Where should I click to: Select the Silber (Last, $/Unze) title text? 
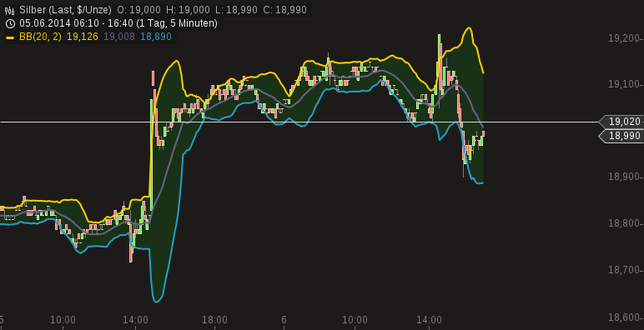tap(65, 10)
